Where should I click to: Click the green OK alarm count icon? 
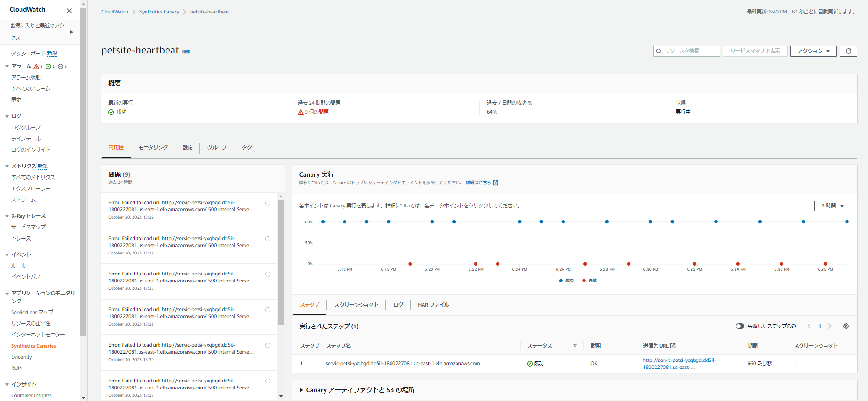coord(48,67)
